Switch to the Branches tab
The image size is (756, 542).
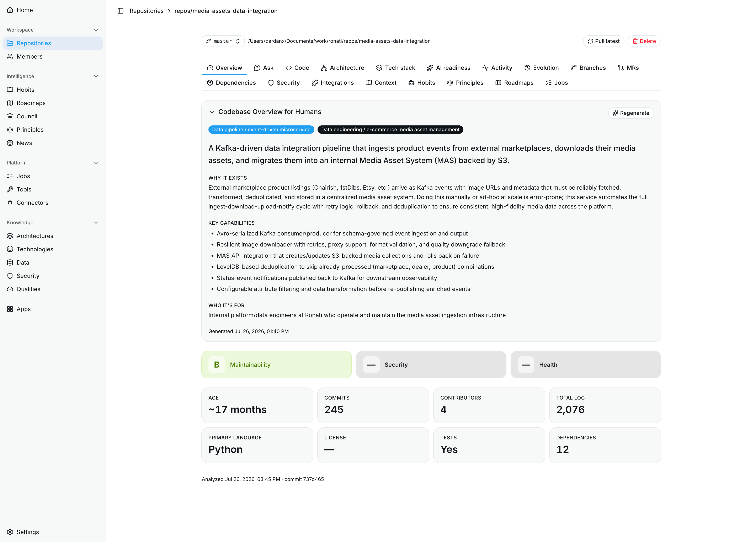(x=588, y=68)
